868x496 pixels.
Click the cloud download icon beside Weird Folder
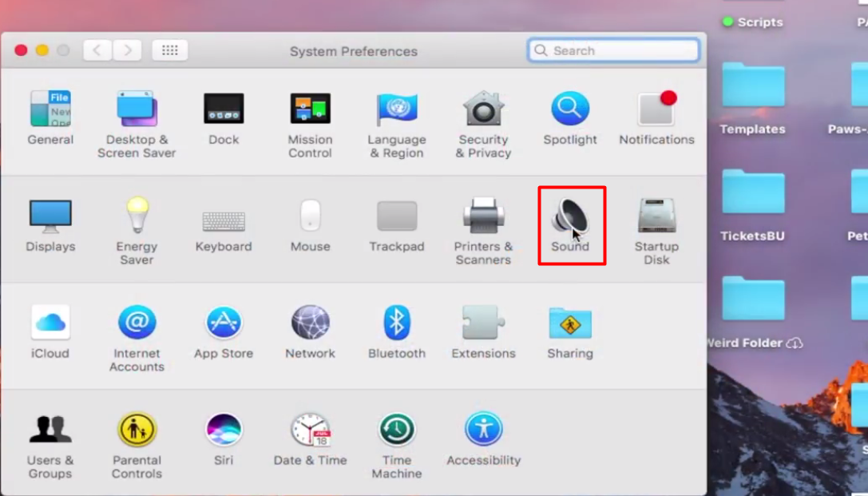tap(795, 343)
